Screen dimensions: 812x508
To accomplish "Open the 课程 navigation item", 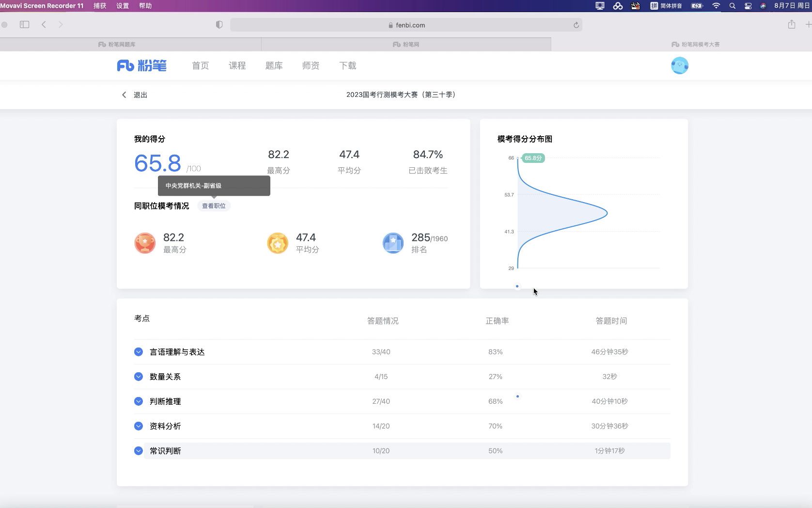I will tap(237, 65).
